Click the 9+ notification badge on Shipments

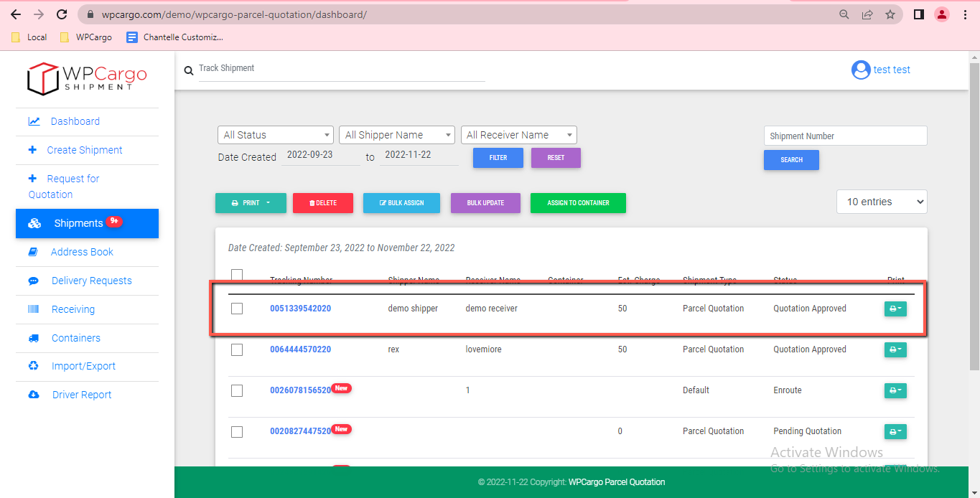coord(114,222)
